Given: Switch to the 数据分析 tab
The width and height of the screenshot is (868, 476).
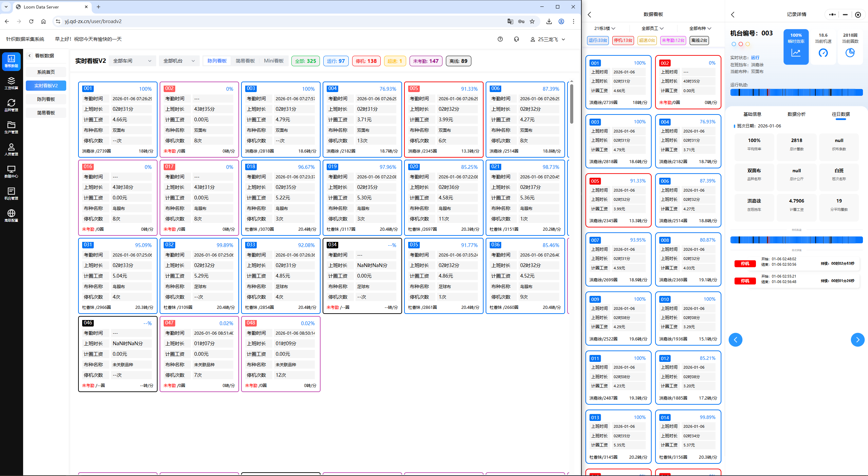Looking at the screenshot, I should click(796, 114).
